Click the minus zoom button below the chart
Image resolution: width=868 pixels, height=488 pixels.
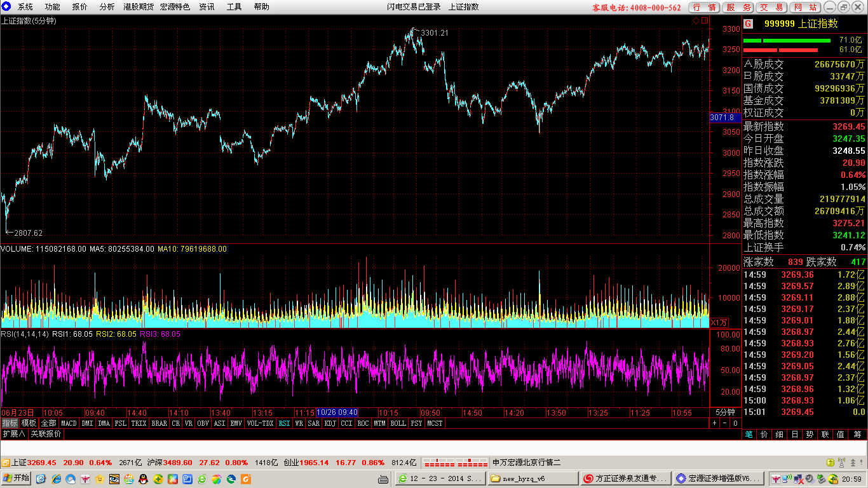click(x=724, y=423)
